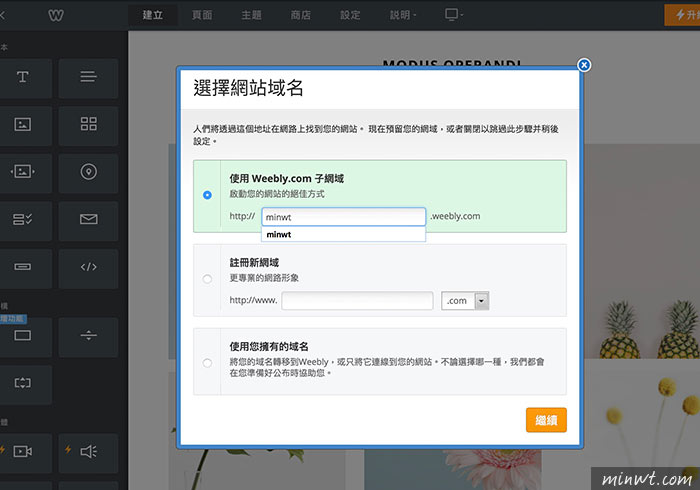The width and height of the screenshot is (700, 490).
Task: Choose the Divider element icon
Action: pyautogui.click(x=88, y=336)
